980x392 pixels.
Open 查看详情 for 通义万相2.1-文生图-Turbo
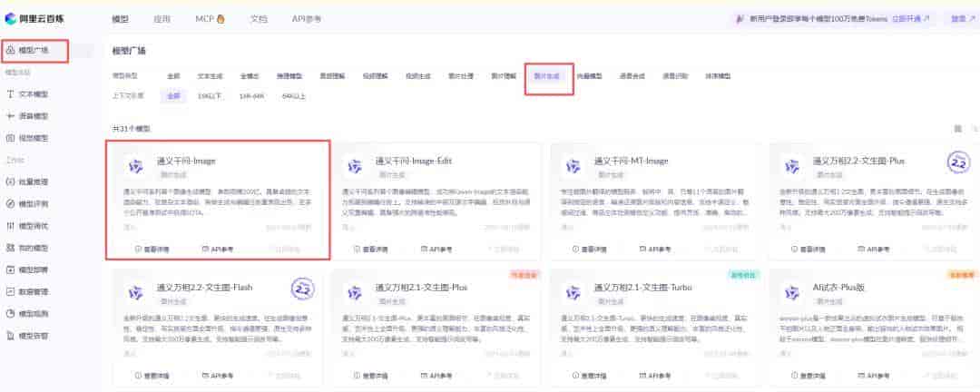[590, 376]
